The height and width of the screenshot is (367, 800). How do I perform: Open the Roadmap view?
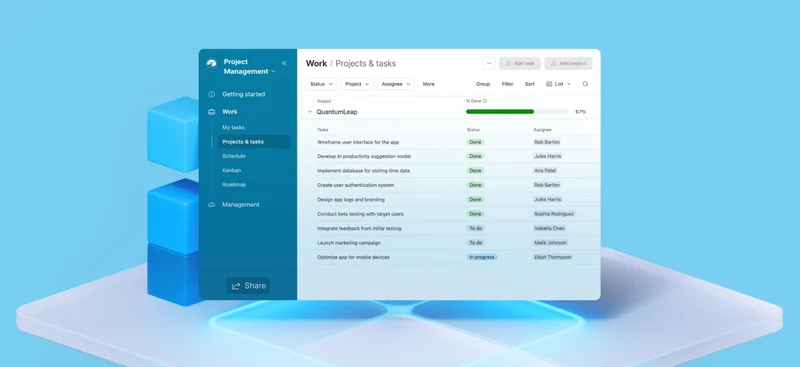tap(234, 185)
